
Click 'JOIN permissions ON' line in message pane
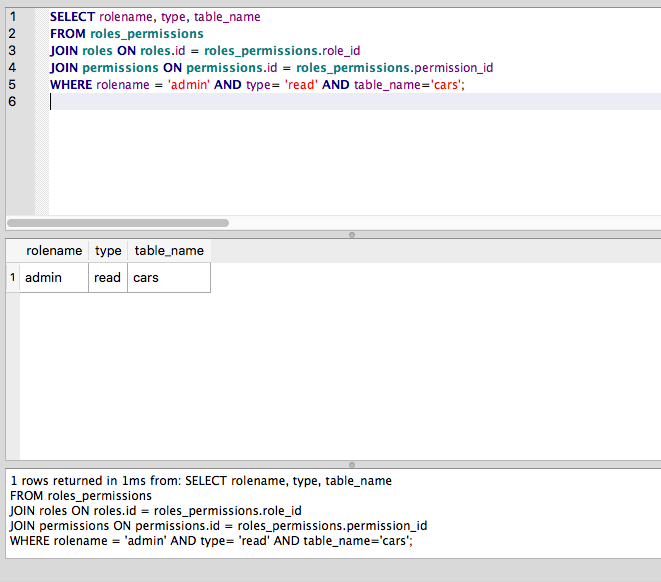tap(218, 526)
